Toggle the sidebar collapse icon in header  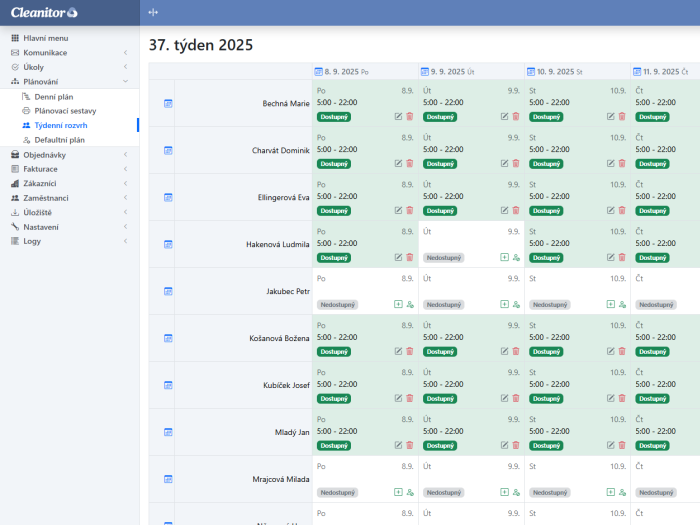pos(153,12)
